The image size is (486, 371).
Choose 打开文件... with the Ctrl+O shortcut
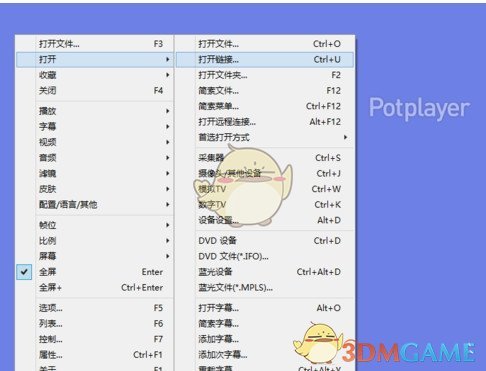tap(265, 44)
